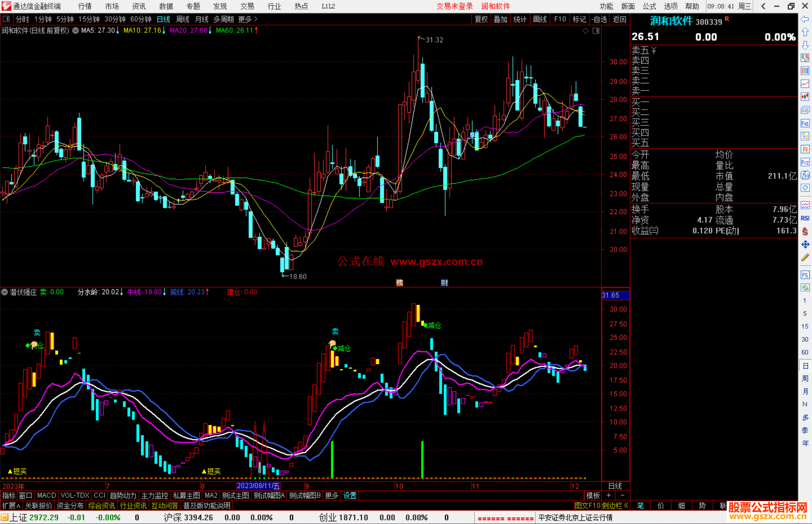
Task: Toggle the panel layout box left of 分时
Action: (x=6, y=19)
